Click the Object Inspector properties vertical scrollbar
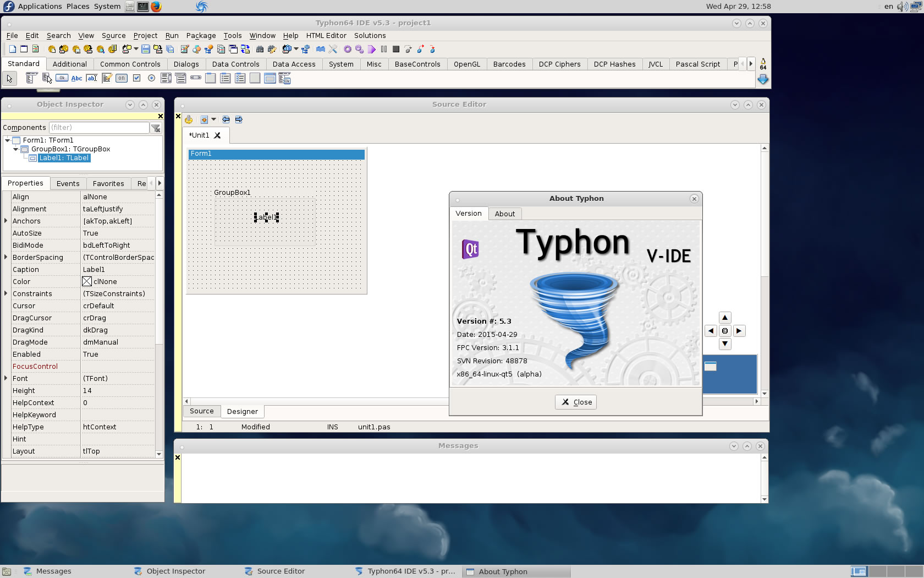 (159, 325)
